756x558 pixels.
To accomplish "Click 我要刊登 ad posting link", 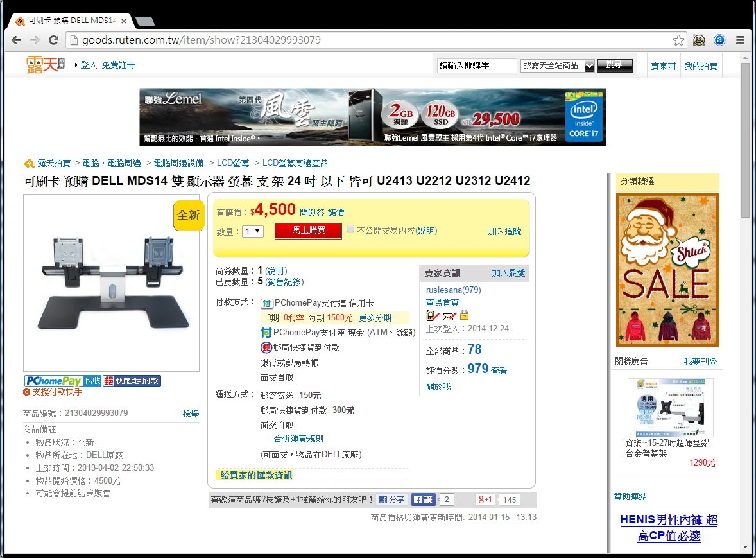I will [700, 362].
